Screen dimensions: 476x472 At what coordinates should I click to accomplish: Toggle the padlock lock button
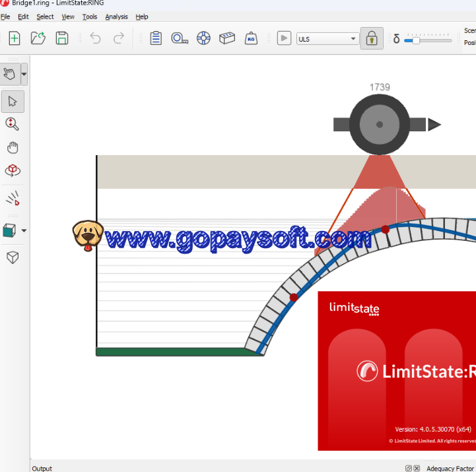tap(372, 38)
